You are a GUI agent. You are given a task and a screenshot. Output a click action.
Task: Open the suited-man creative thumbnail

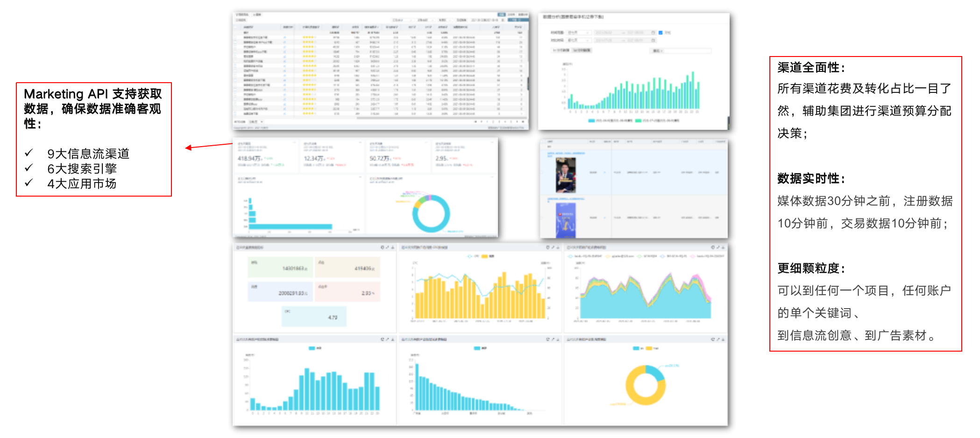click(x=566, y=175)
